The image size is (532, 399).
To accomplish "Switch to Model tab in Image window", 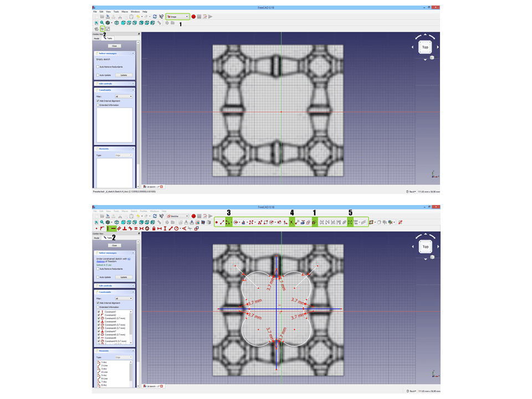I will tap(96, 38).
